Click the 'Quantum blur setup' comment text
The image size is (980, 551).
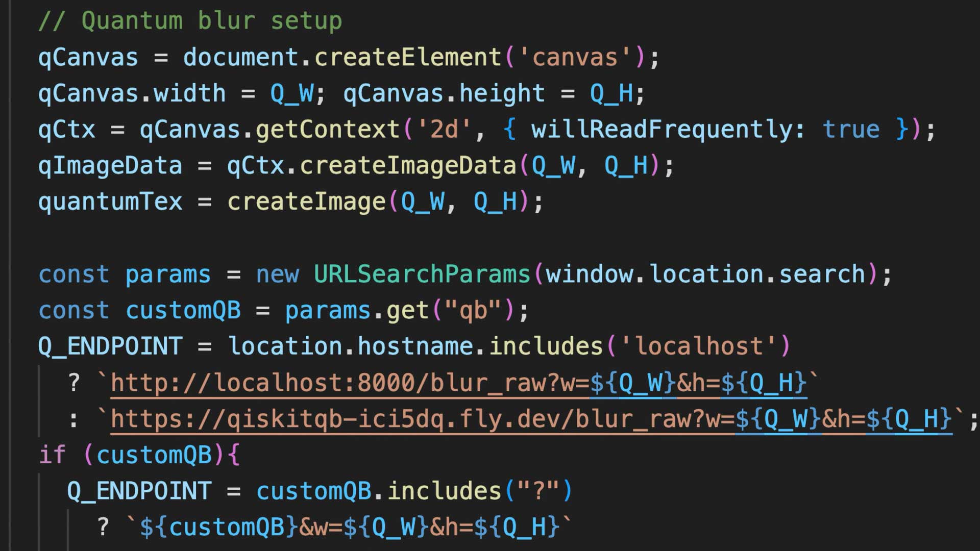click(190, 21)
